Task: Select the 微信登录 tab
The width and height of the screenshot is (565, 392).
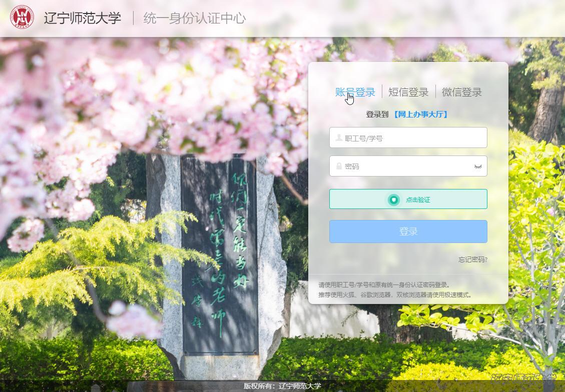Action: tap(461, 92)
